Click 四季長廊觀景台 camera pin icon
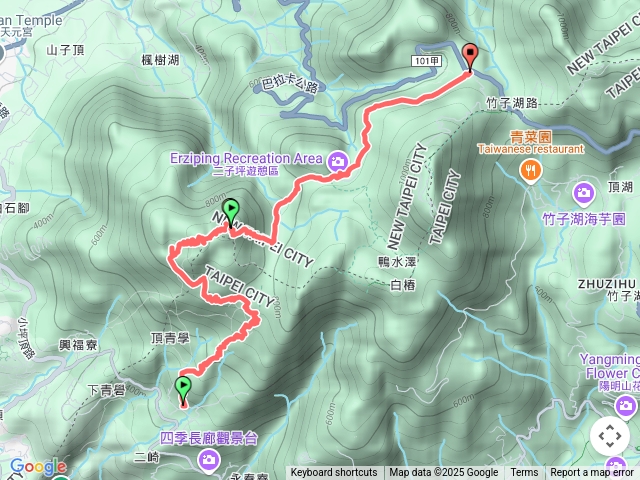The height and width of the screenshot is (480, 640). click(209, 461)
